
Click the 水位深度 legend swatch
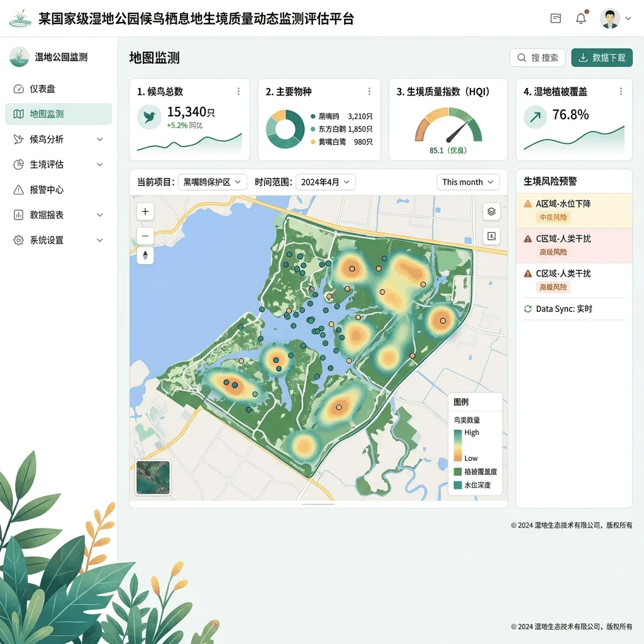pos(458,485)
